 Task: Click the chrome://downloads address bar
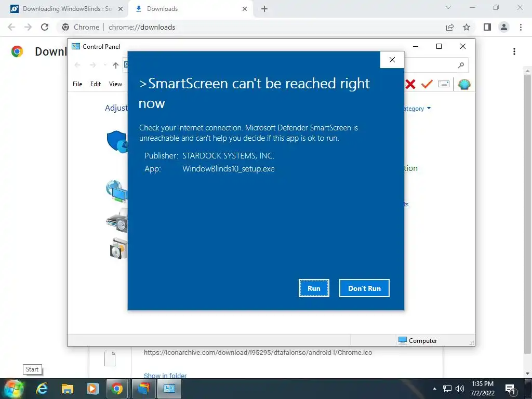click(x=250, y=27)
